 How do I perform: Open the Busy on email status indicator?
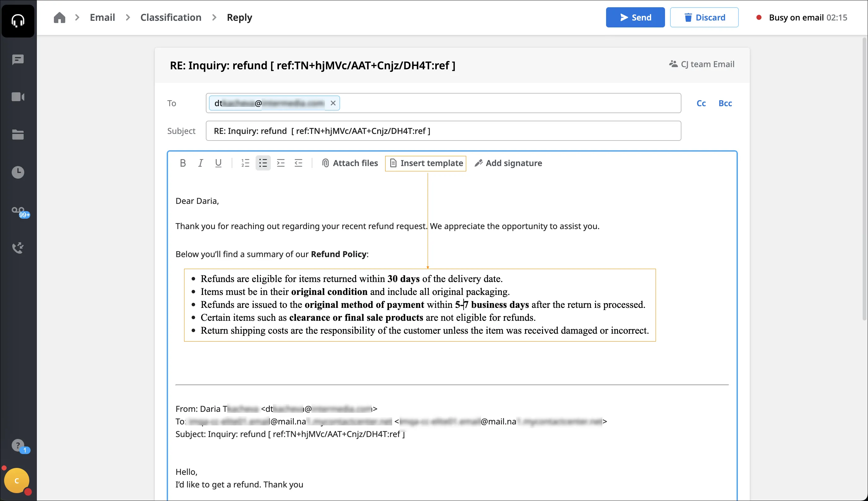[x=801, y=17]
